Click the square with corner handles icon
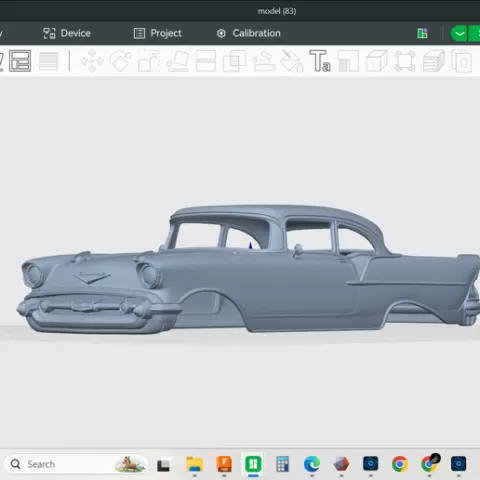The image size is (480, 480). [x=405, y=61]
